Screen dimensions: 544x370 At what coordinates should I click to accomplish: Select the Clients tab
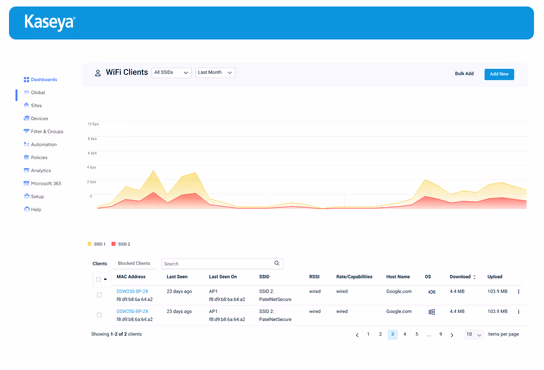point(100,264)
